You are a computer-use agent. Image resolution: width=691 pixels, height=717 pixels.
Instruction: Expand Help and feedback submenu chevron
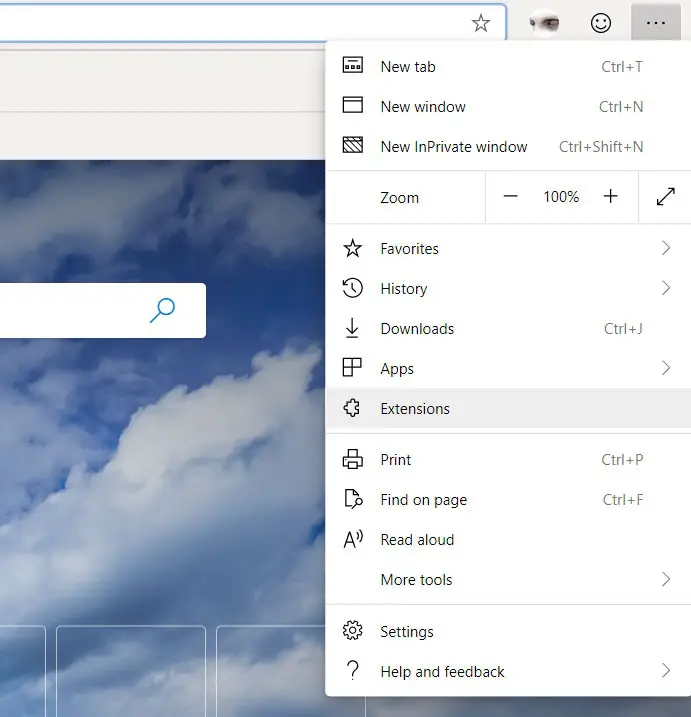(666, 671)
